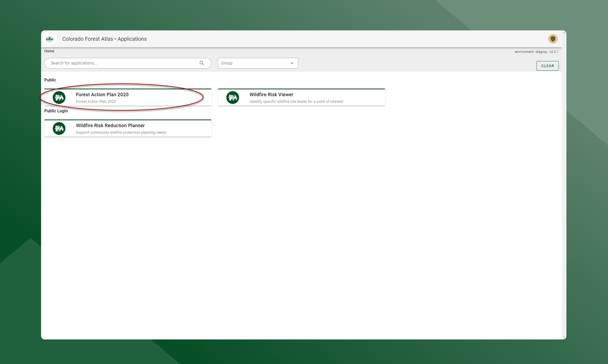
Task: Click the Wildfire Risk Viewer card icon
Action: coord(233,98)
